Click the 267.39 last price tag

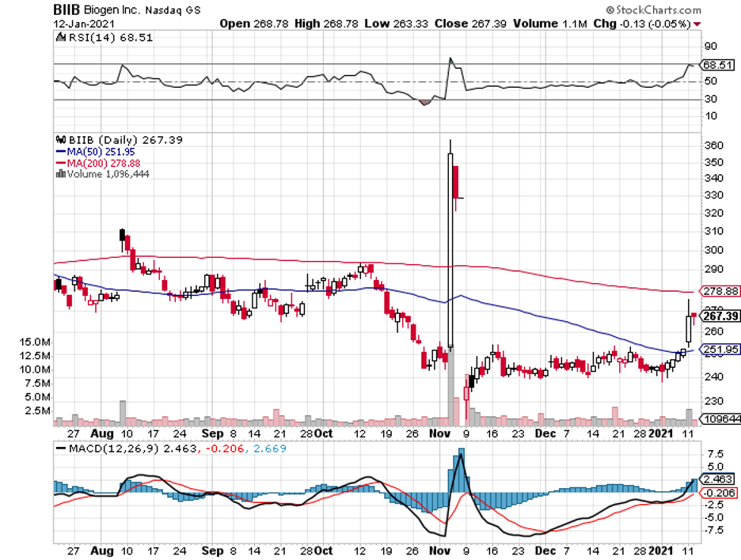coord(720,316)
